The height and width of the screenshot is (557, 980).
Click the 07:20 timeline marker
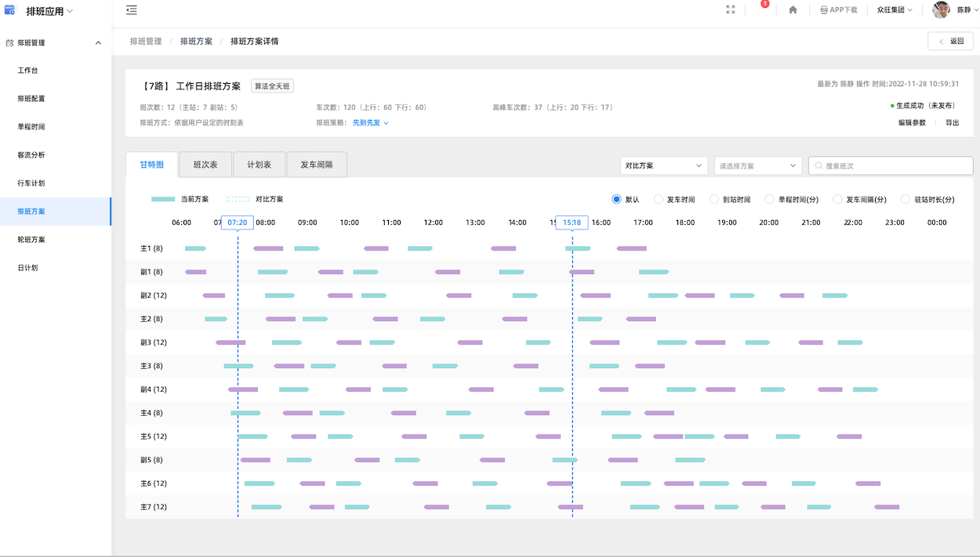[x=238, y=222]
